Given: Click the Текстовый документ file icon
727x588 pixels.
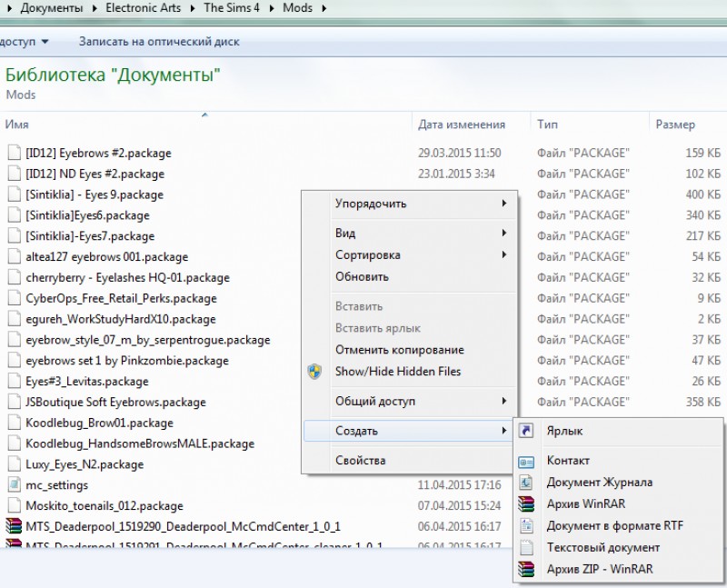Looking at the screenshot, I should [526, 548].
